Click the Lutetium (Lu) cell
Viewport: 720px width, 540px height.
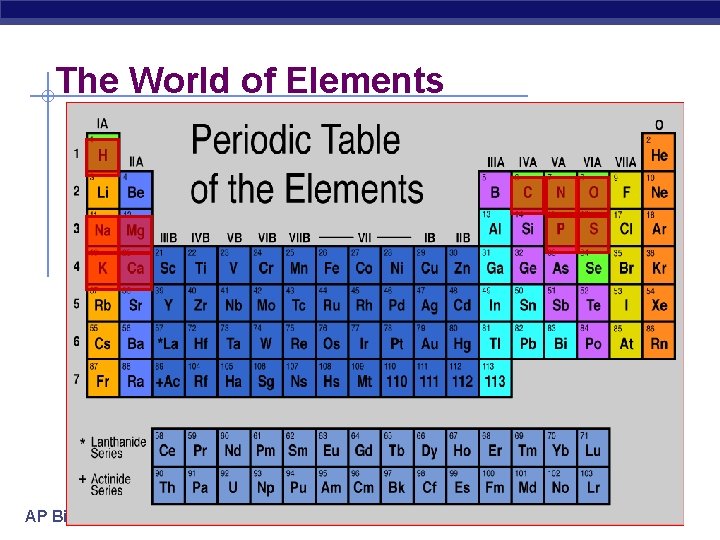click(x=593, y=447)
